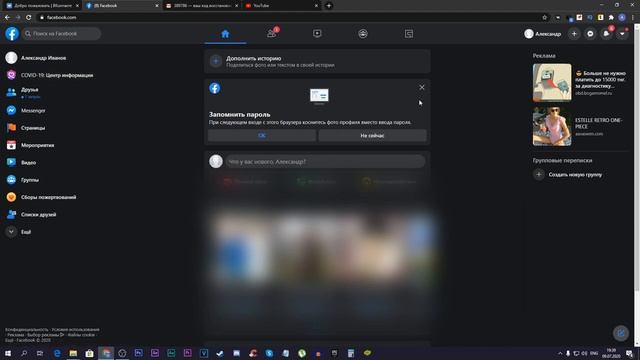The width and height of the screenshot is (640, 360).
Task: Click plus icon to add story
Action: 216,61
